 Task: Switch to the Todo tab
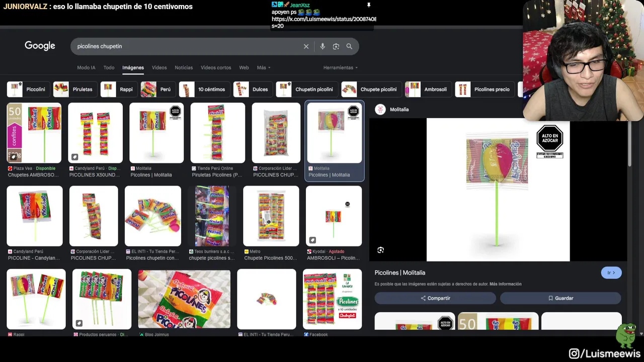pyautogui.click(x=109, y=67)
